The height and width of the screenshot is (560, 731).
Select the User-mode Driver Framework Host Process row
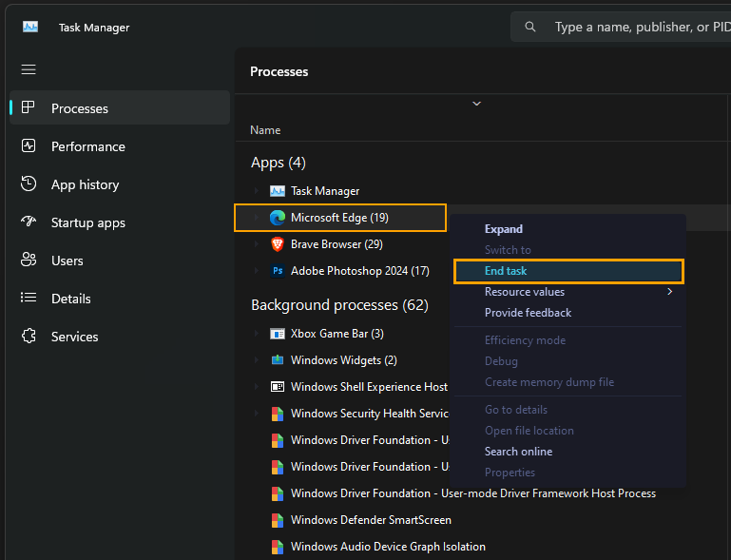(x=473, y=493)
